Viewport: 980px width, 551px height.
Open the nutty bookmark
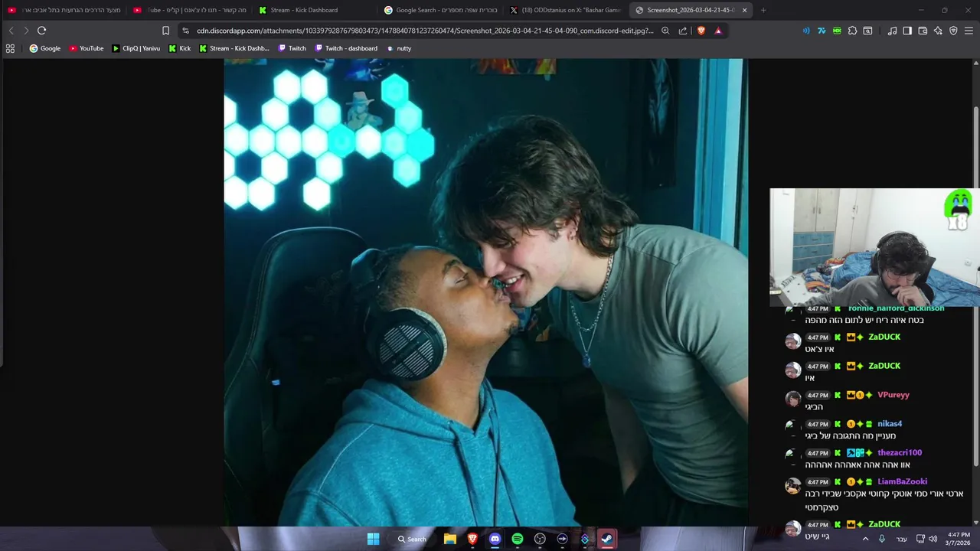pyautogui.click(x=399, y=48)
